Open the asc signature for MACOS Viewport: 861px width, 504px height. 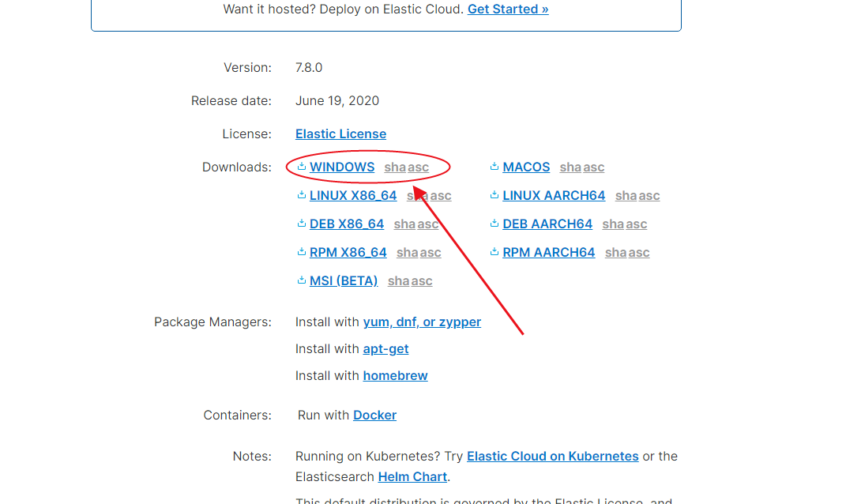click(593, 167)
